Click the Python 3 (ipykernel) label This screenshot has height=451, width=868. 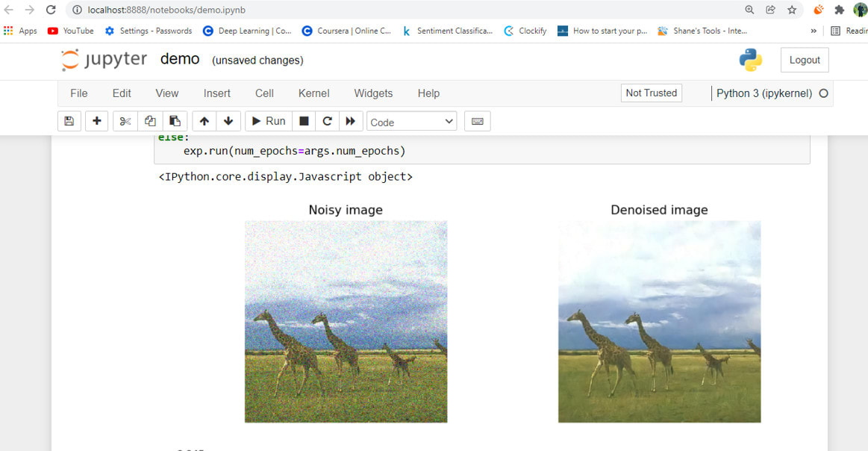coord(764,93)
